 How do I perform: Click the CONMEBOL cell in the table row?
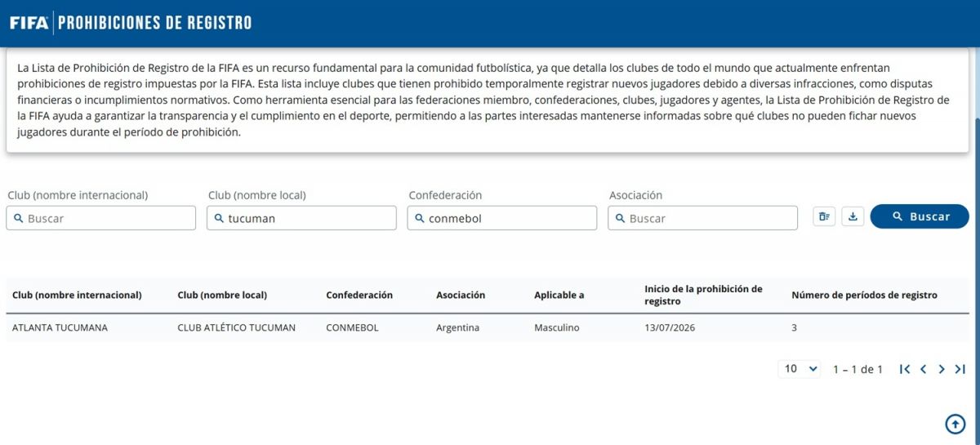click(352, 327)
